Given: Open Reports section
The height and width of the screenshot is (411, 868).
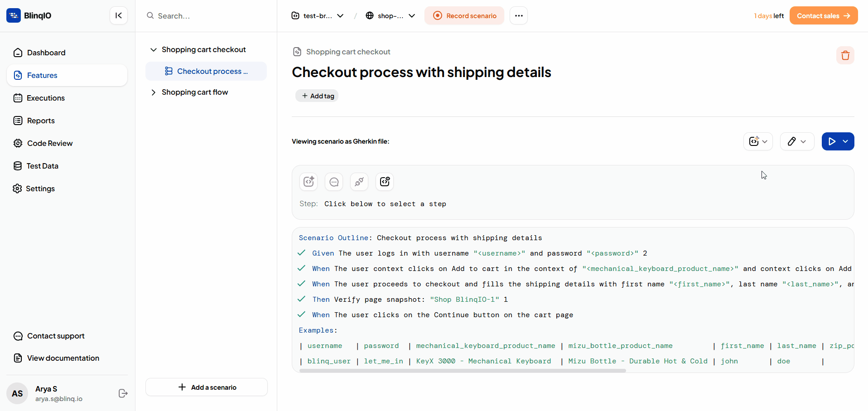Looking at the screenshot, I should (67, 121).
